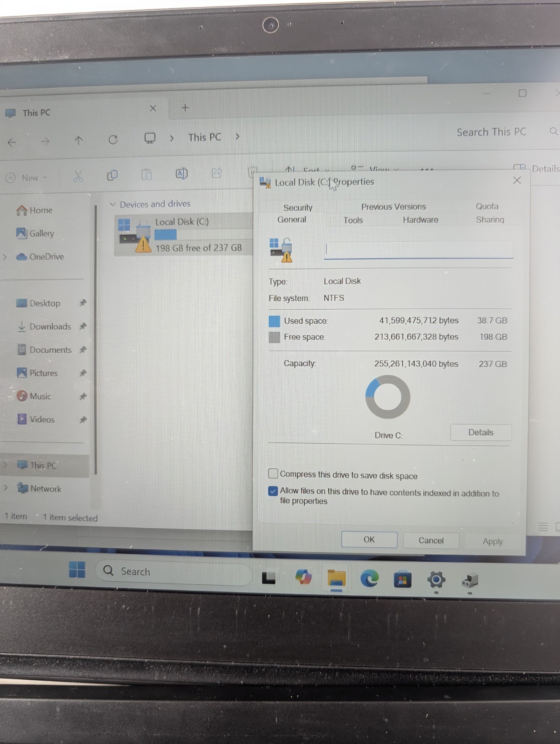Click the pin icon beside Videos
The image size is (560, 744).
83,419
